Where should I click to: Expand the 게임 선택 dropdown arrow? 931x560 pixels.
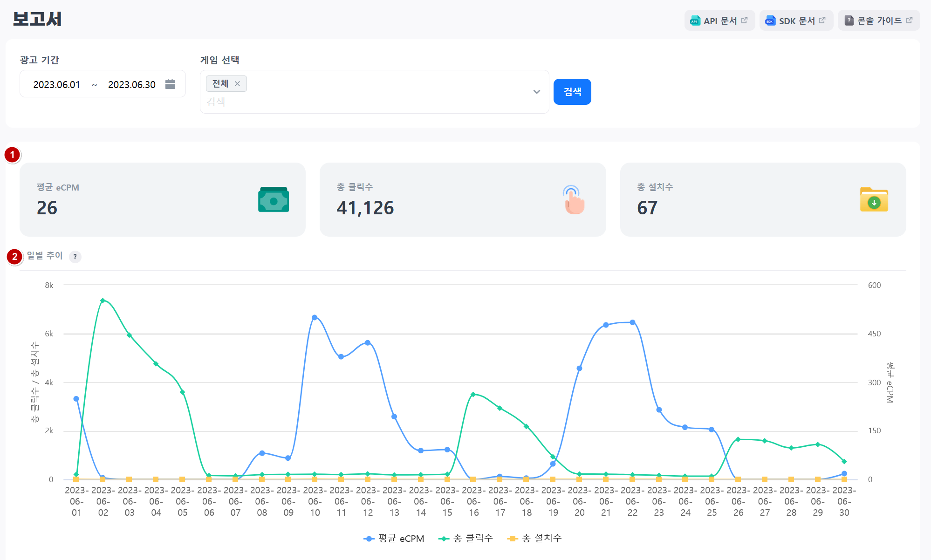tap(537, 92)
